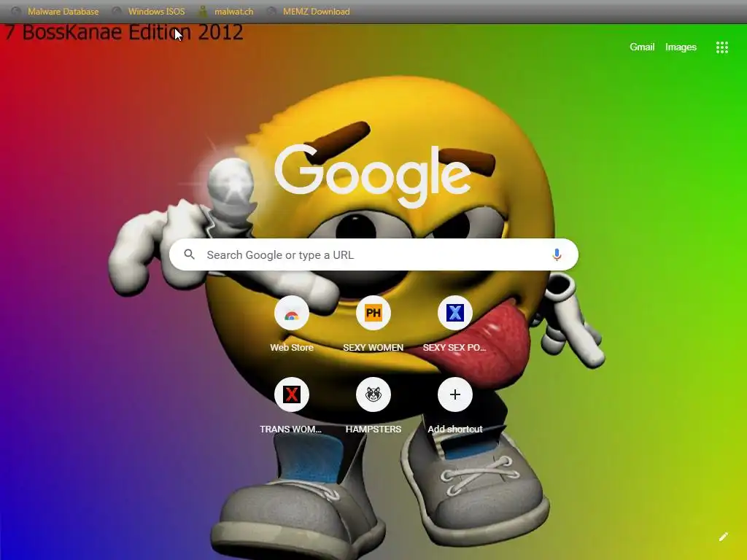Viewport: 747px width, 560px height.
Task: Open the HAMPSTERS shortcut icon
Action: click(373, 394)
